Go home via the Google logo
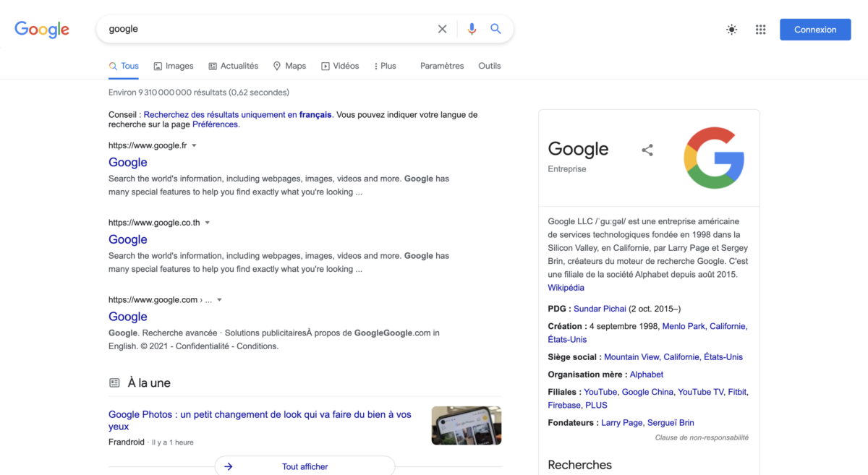Screen dimensions: 868x475 (x=42, y=29)
